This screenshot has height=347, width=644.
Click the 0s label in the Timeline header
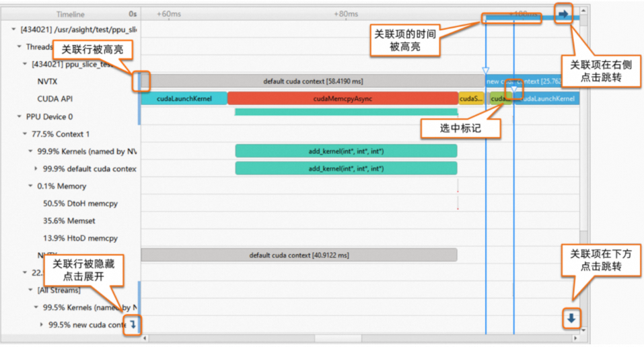point(133,14)
